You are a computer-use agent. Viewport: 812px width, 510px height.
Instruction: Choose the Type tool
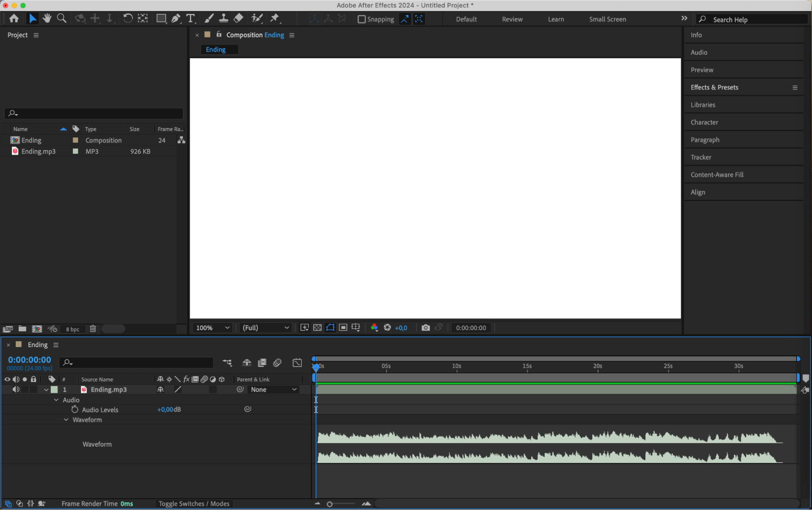(x=190, y=18)
